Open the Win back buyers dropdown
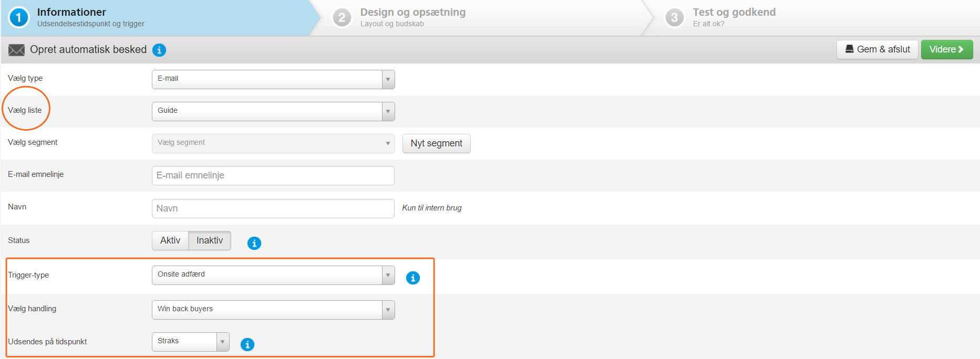The width and height of the screenshot is (980, 359). pos(273,310)
